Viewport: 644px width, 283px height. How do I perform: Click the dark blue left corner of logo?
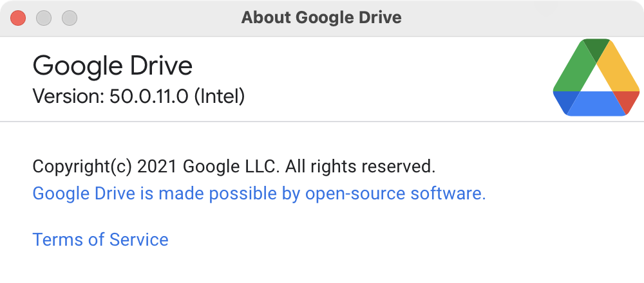565,101
